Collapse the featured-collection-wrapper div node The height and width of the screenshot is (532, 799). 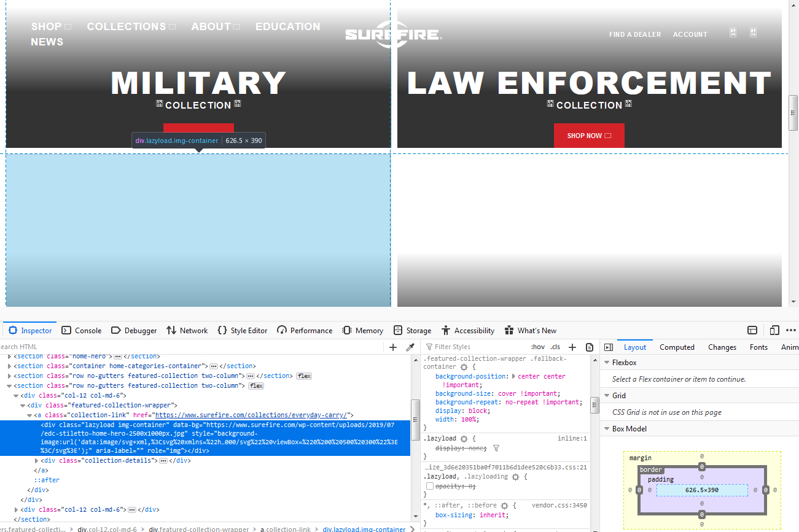coord(23,406)
